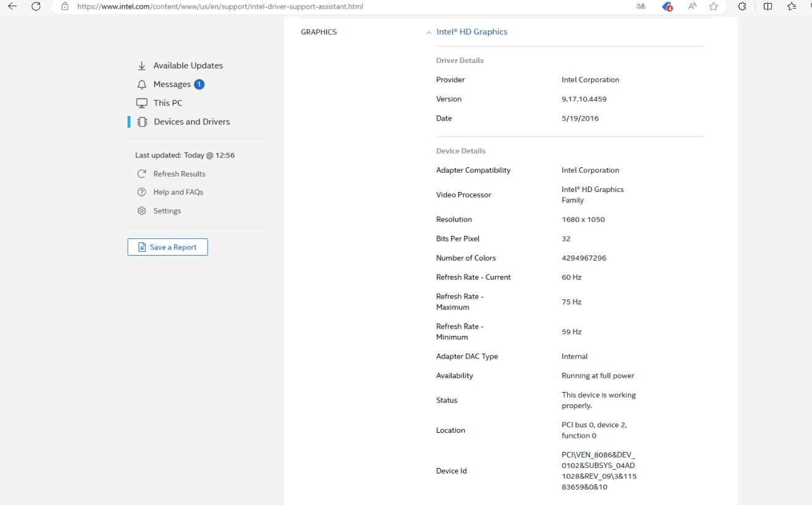This screenshot has width=812, height=505.
Task: Click the GRAPHICS category label
Action: (x=319, y=32)
